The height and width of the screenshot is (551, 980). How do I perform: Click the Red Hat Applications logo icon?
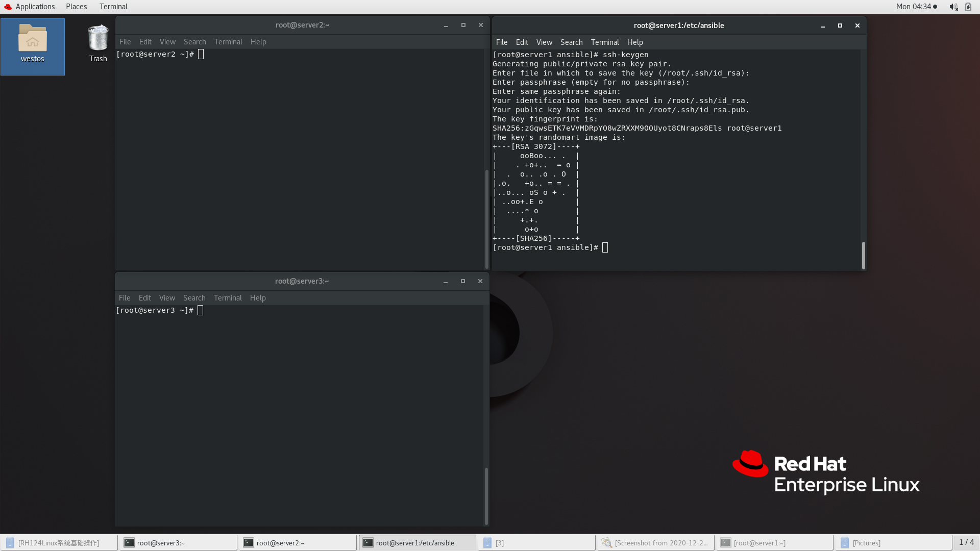tap(8, 7)
